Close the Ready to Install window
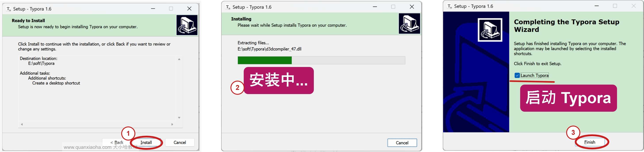This screenshot has width=644, height=152. tap(189, 9)
